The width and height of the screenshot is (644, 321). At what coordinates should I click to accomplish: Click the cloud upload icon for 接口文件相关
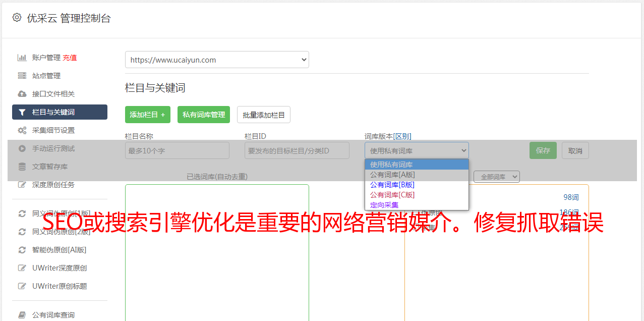(x=22, y=94)
